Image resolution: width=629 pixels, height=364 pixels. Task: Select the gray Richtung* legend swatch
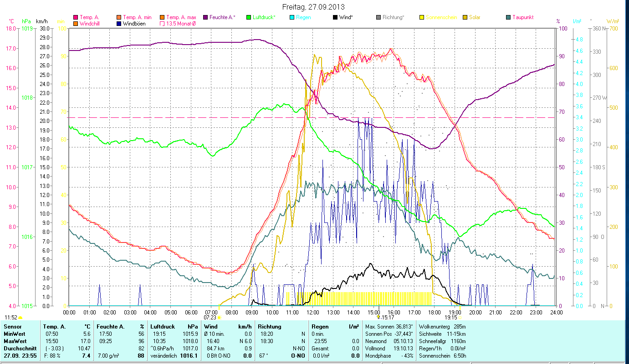pyautogui.click(x=378, y=17)
